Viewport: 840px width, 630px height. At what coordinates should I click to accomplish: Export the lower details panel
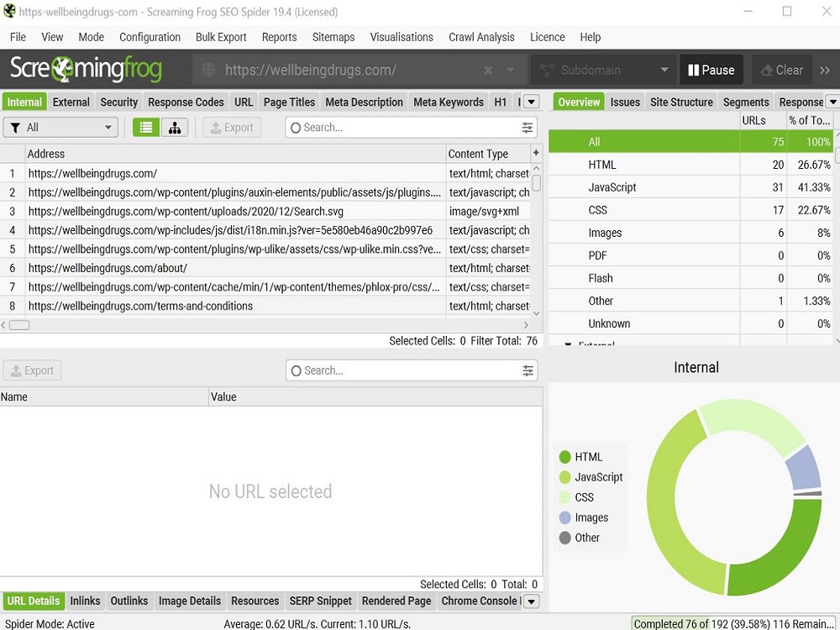pos(32,370)
